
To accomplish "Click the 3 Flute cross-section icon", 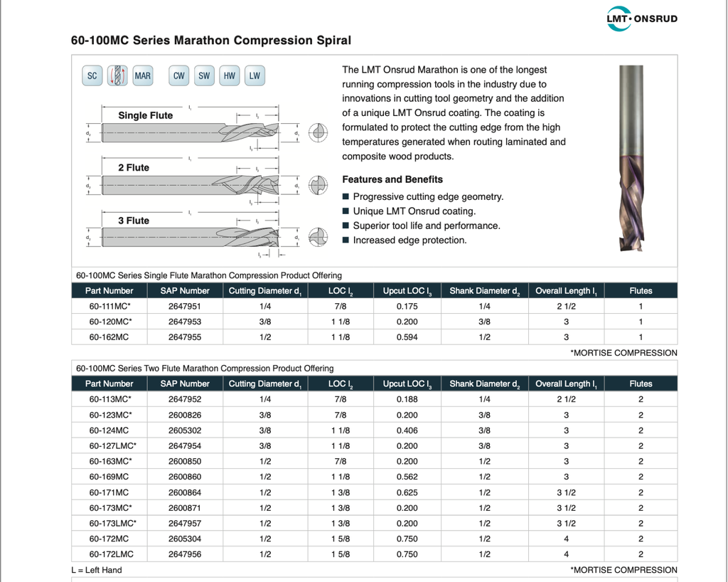I will pos(318,238).
